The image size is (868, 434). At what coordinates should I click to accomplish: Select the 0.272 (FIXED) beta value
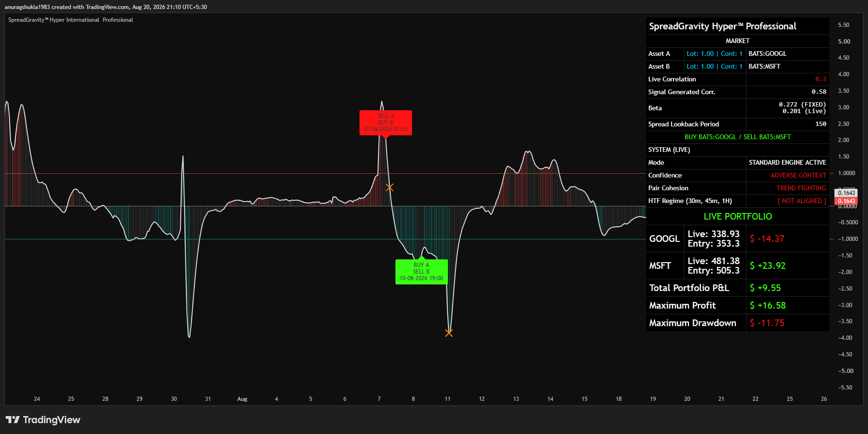(x=802, y=105)
